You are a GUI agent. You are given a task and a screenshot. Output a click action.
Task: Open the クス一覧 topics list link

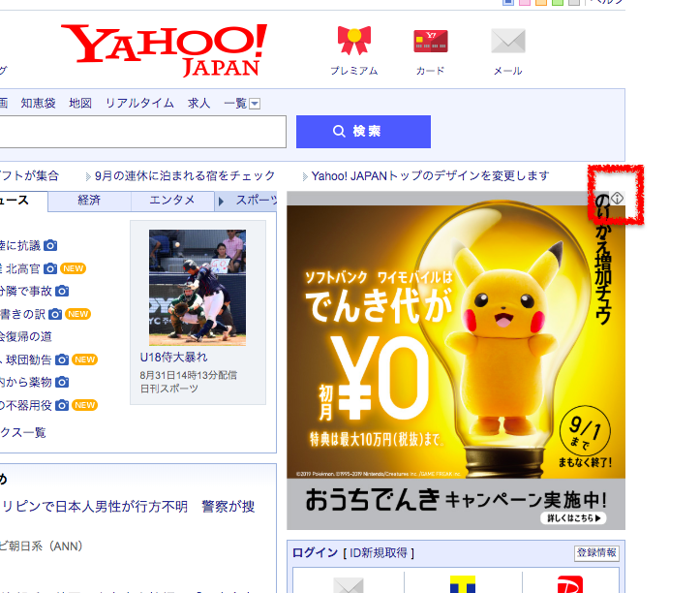[23, 432]
